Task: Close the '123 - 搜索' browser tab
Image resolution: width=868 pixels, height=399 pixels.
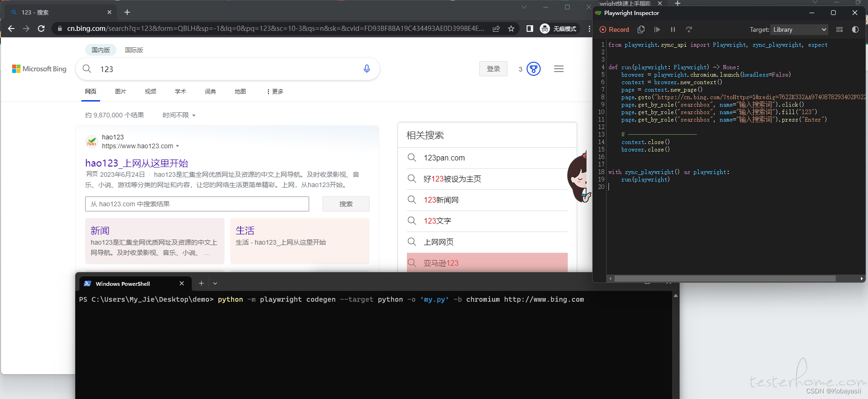Action: [109, 12]
